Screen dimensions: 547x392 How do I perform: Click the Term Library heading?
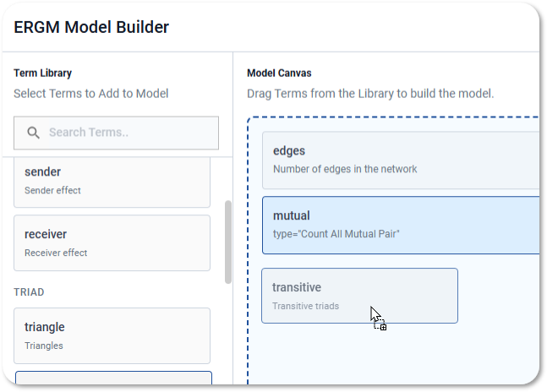point(42,73)
